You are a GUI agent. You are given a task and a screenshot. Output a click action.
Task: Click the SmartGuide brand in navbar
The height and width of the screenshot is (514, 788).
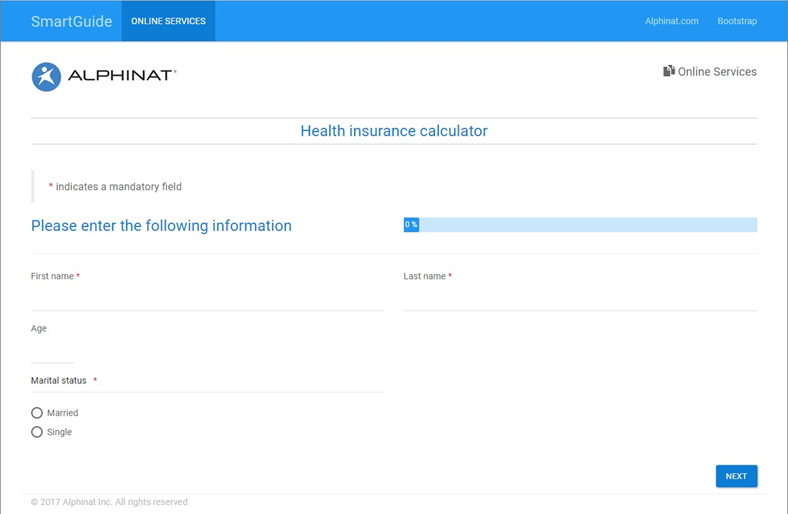[x=71, y=21]
